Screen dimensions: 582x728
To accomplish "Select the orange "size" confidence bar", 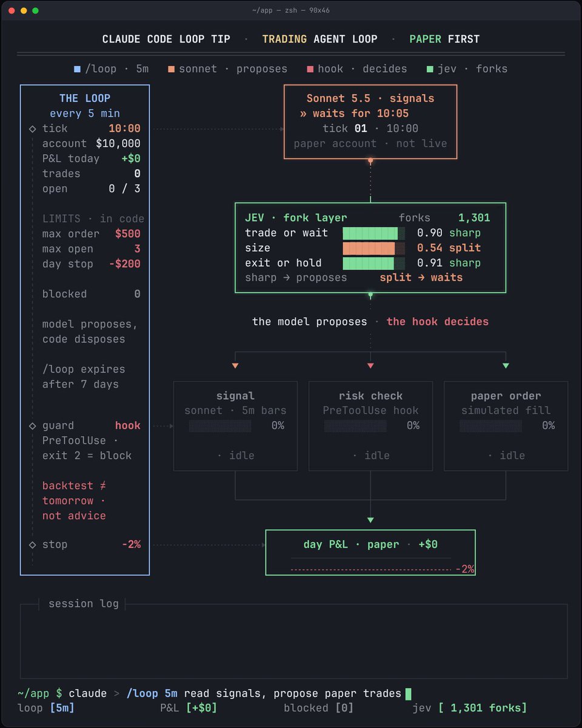I will coord(373,248).
